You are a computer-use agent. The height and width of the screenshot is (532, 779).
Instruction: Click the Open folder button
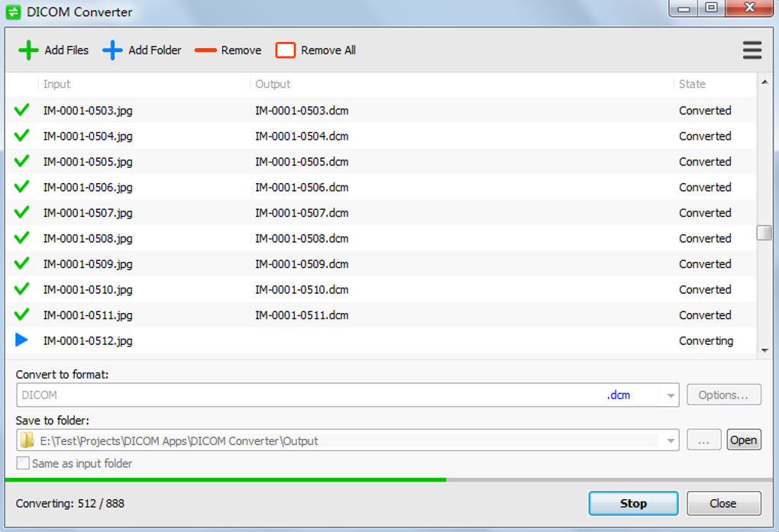click(x=744, y=440)
